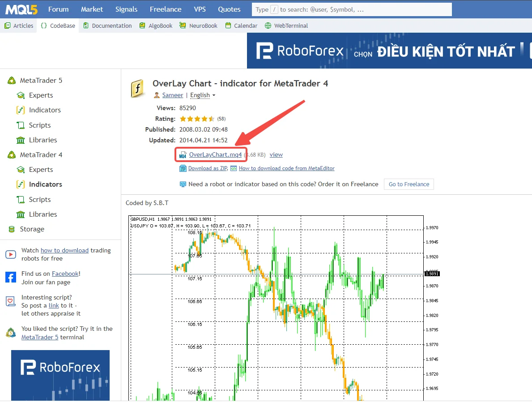The image size is (532, 402).
Task: Open the Quotes menu item
Action: (230, 9)
